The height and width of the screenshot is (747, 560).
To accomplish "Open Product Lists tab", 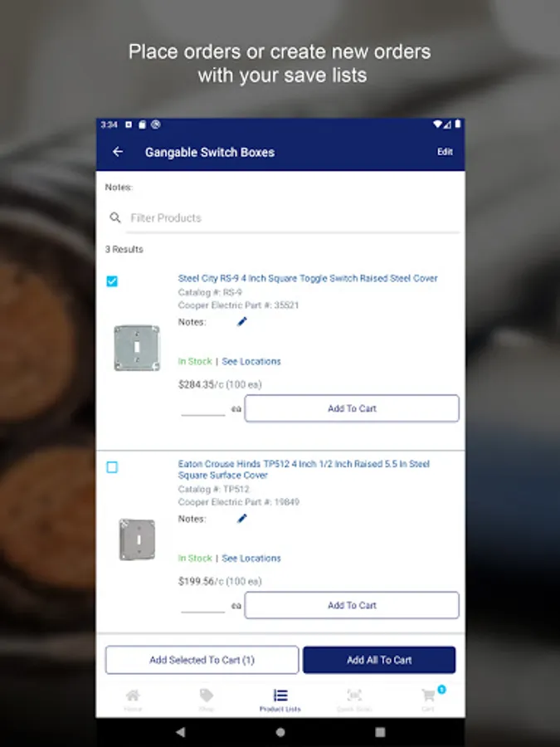I will pos(280,700).
